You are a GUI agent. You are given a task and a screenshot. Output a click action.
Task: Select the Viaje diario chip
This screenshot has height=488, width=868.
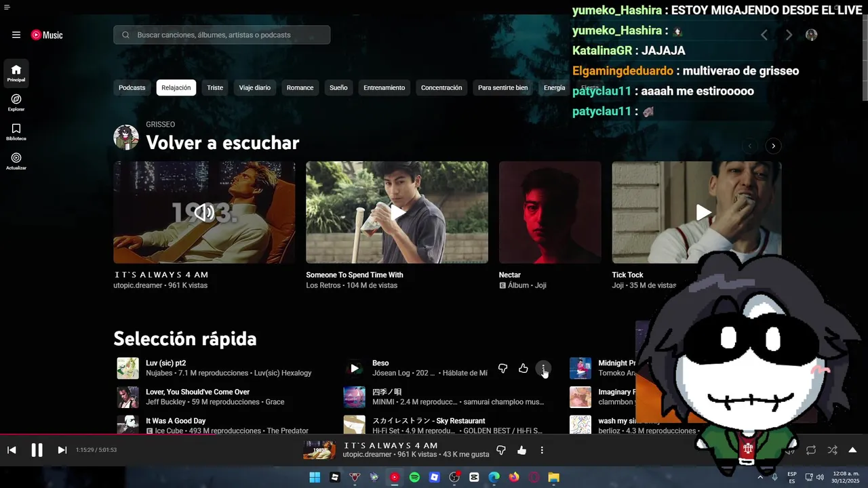pyautogui.click(x=255, y=87)
